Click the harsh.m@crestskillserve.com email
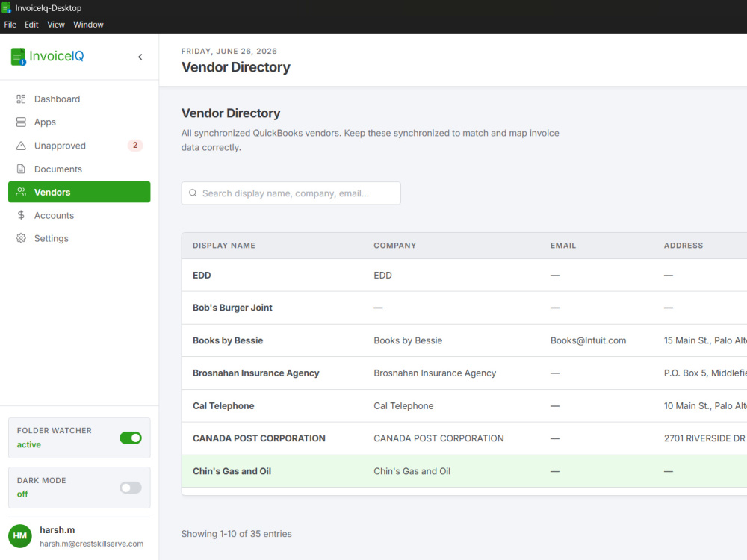747x560 pixels. click(x=91, y=544)
